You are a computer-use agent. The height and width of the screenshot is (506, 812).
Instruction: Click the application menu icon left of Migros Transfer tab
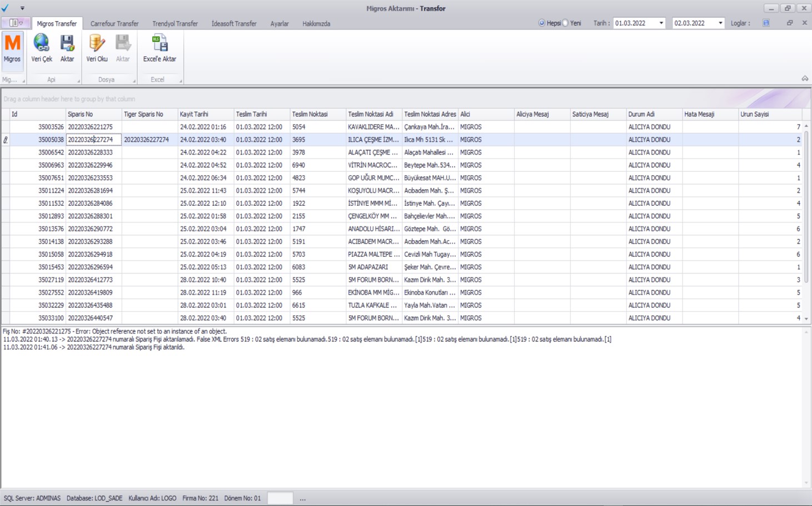click(x=15, y=23)
